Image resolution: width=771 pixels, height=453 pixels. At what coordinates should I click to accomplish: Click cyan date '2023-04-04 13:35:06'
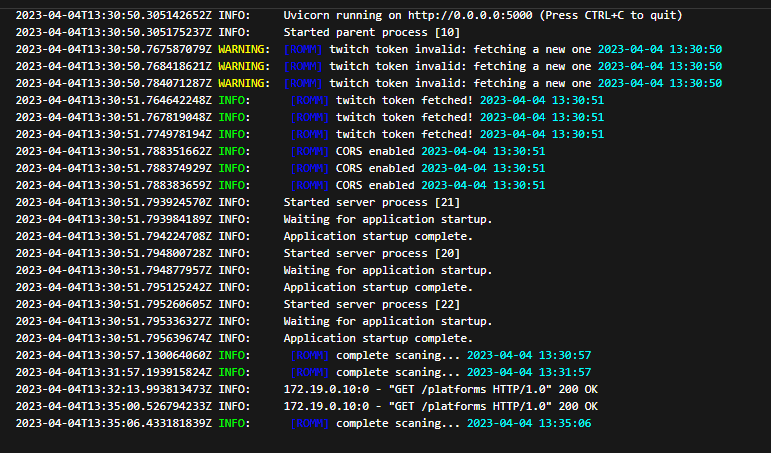pyautogui.click(x=529, y=423)
